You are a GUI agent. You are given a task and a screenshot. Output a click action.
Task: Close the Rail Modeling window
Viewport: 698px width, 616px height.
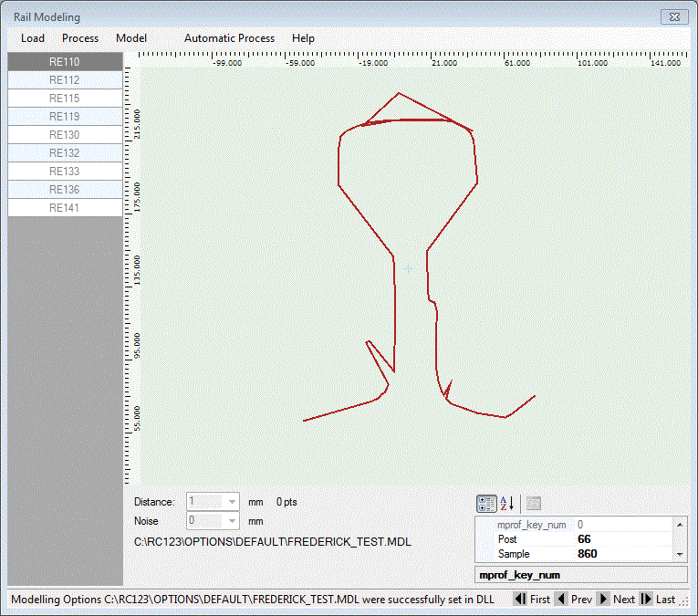click(672, 17)
